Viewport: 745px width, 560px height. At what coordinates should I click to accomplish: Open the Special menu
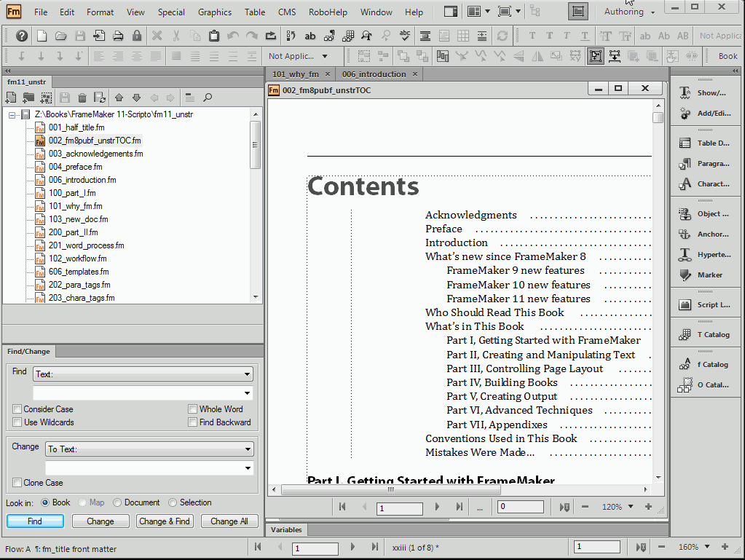click(x=171, y=12)
